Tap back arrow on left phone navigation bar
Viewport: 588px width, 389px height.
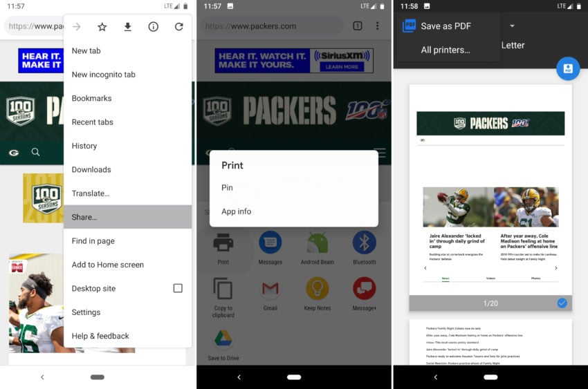click(x=42, y=377)
